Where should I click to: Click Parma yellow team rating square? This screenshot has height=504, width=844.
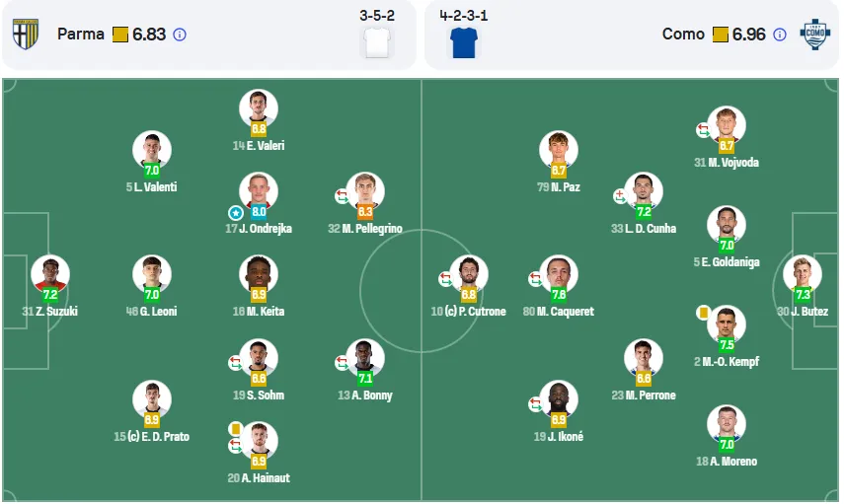click(x=120, y=35)
